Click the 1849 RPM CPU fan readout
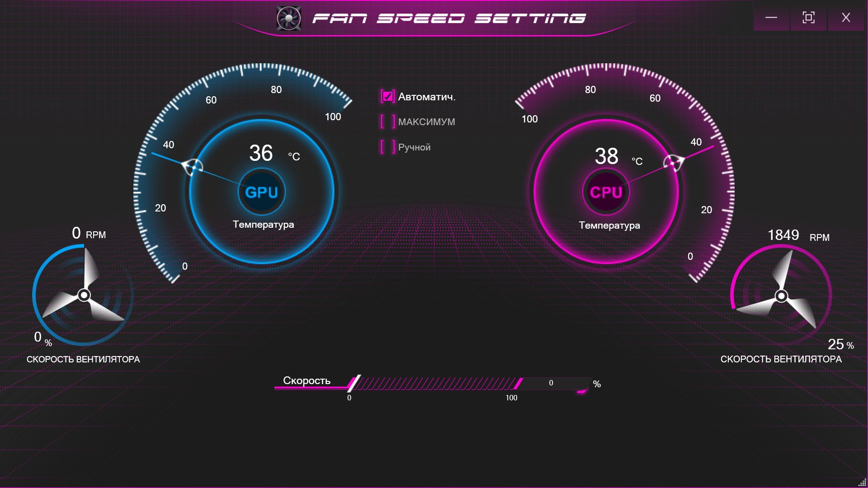This screenshot has height=488, width=868. pyautogui.click(x=798, y=235)
